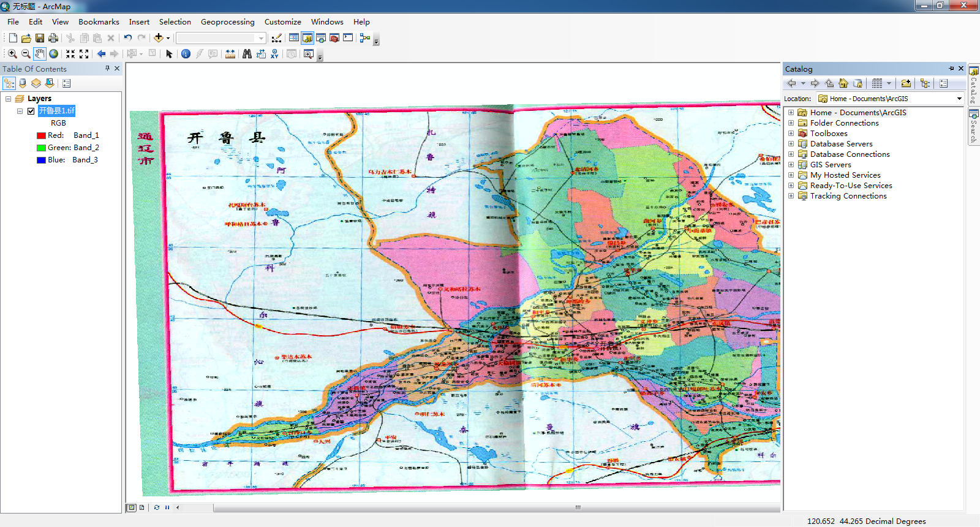Expand GIS Servers in Catalog tree
980x527 pixels.
pyautogui.click(x=791, y=165)
